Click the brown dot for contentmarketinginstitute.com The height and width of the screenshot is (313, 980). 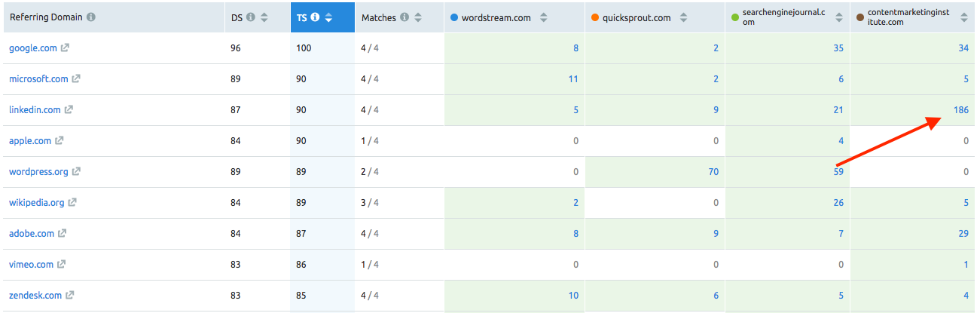coord(860,17)
